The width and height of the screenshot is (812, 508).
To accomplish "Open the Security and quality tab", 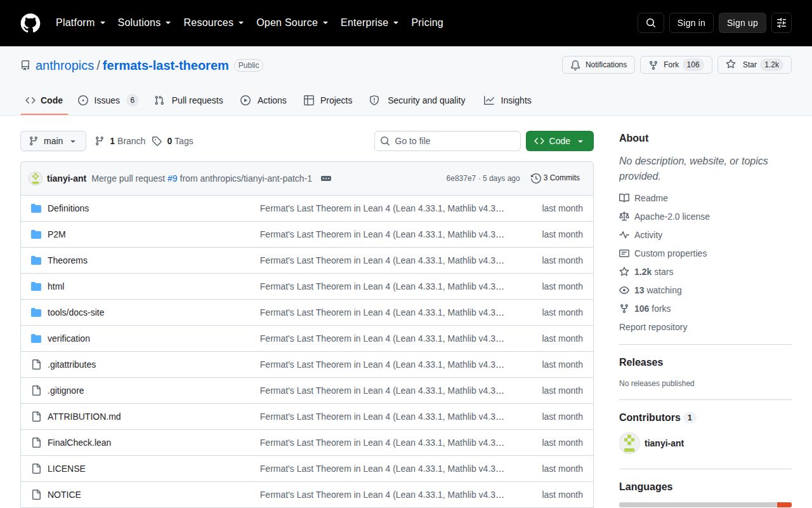I will coord(417,100).
